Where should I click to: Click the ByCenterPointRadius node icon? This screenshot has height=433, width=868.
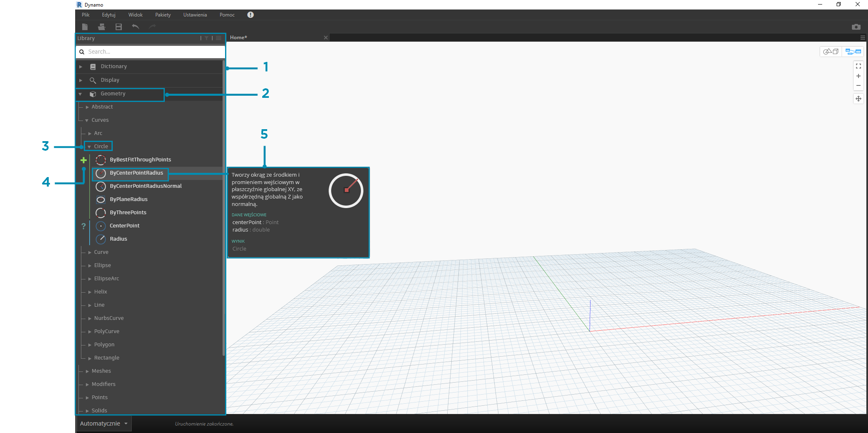point(101,173)
